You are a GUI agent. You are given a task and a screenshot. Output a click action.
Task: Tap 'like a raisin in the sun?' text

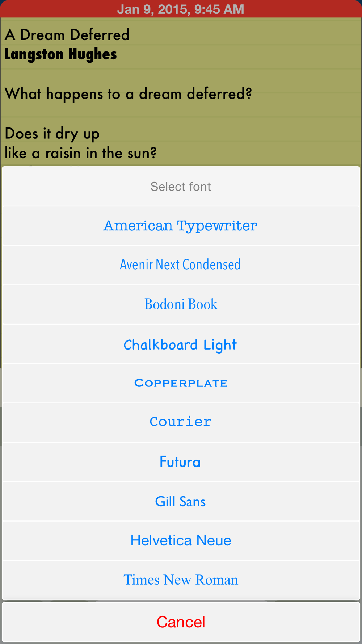[81, 153]
